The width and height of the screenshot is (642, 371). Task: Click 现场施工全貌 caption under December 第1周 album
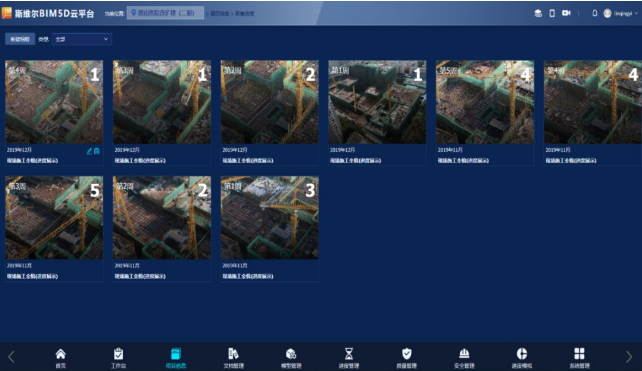(x=355, y=161)
